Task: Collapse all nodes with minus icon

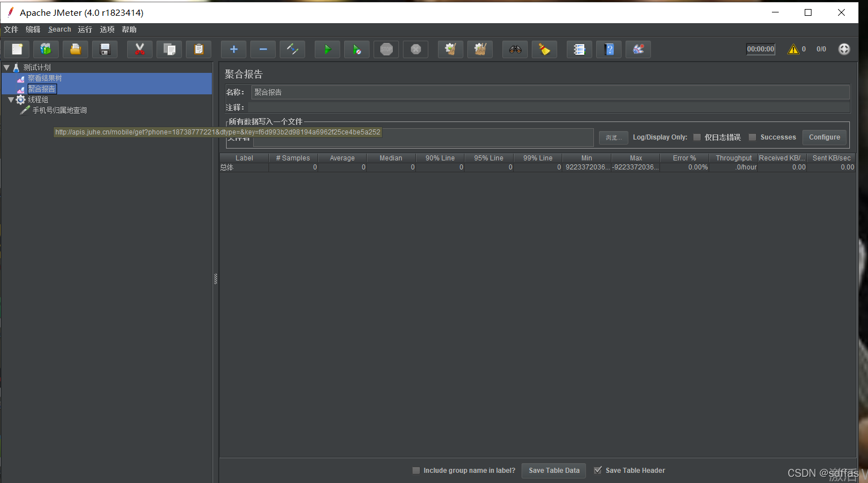Action: 263,49
